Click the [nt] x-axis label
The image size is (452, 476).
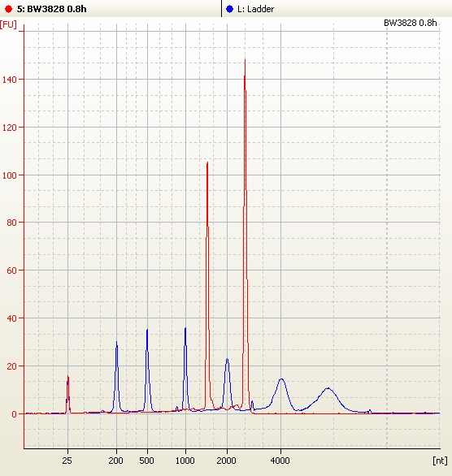coord(440,461)
